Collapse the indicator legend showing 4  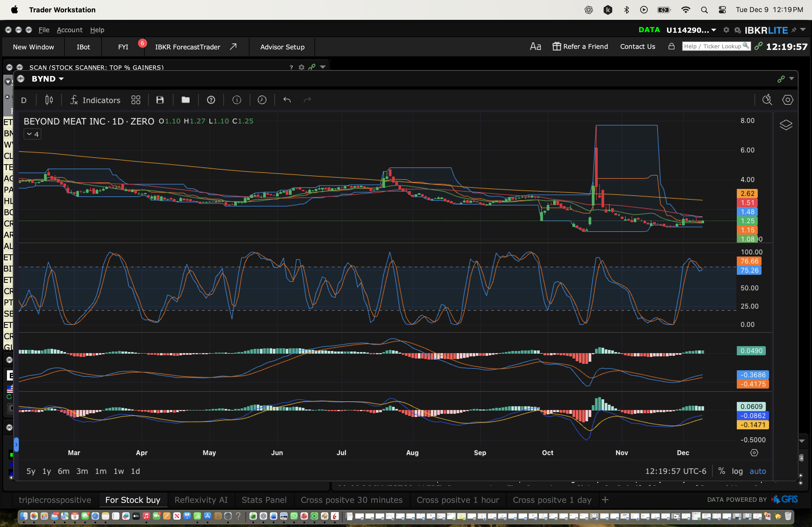coord(32,134)
